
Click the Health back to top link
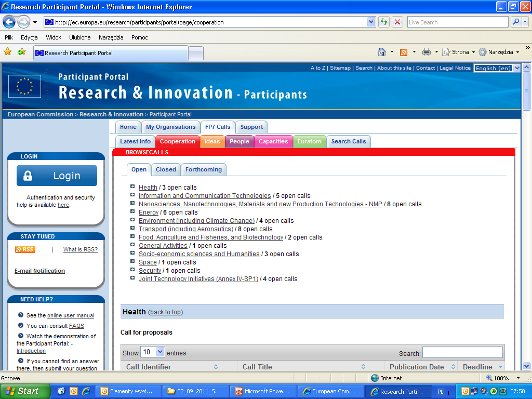pos(166,312)
